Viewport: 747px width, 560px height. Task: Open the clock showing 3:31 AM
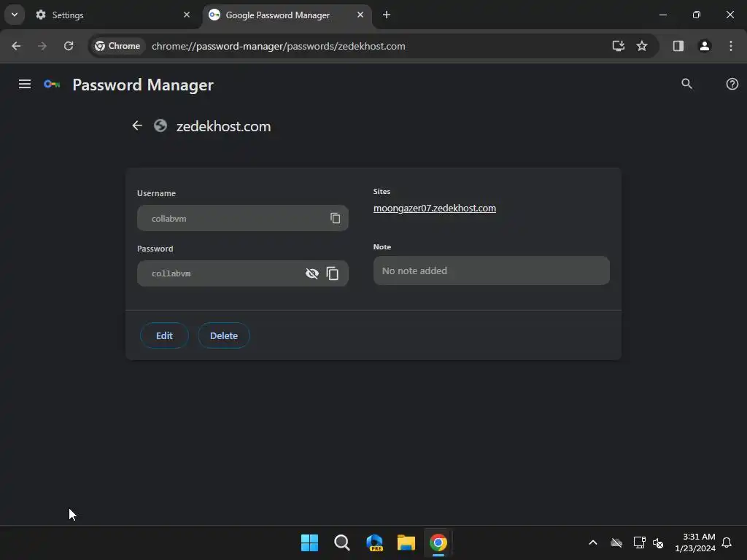tap(695, 542)
